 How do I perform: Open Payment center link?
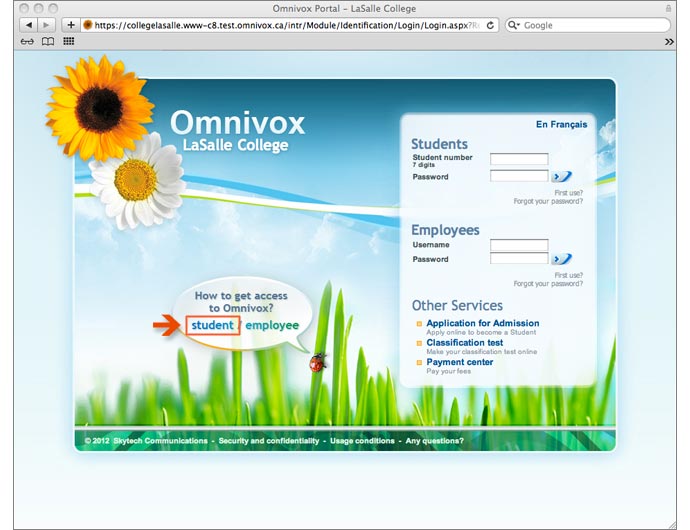[x=460, y=362]
